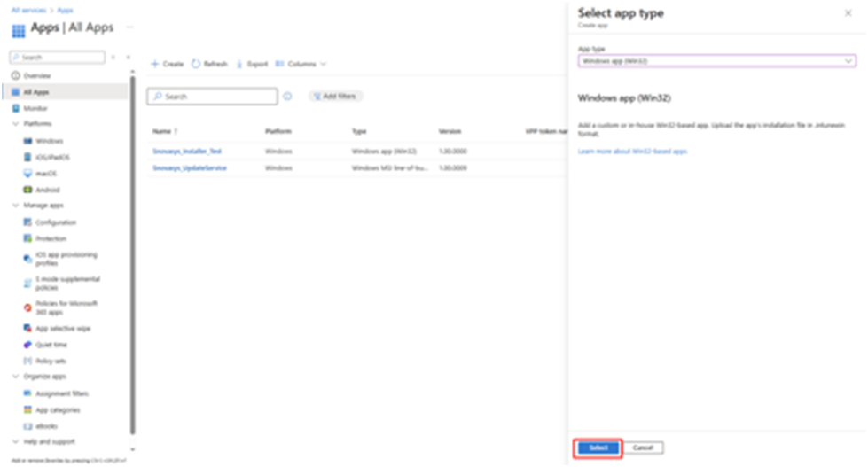This screenshot has width=868, height=467.
Task: Click 'Windows app (Win32)' type cell in first row
Action: point(384,151)
